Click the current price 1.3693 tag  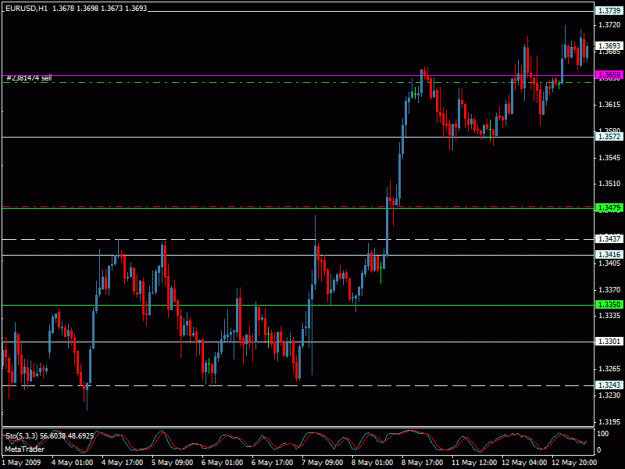pyautogui.click(x=609, y=46)
